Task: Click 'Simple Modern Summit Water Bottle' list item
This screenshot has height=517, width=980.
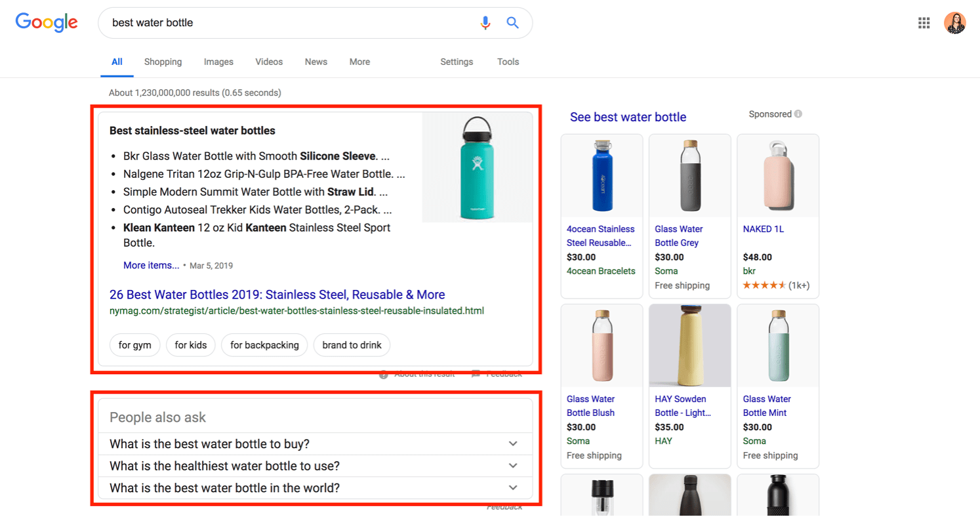Action: pos(256,192)
